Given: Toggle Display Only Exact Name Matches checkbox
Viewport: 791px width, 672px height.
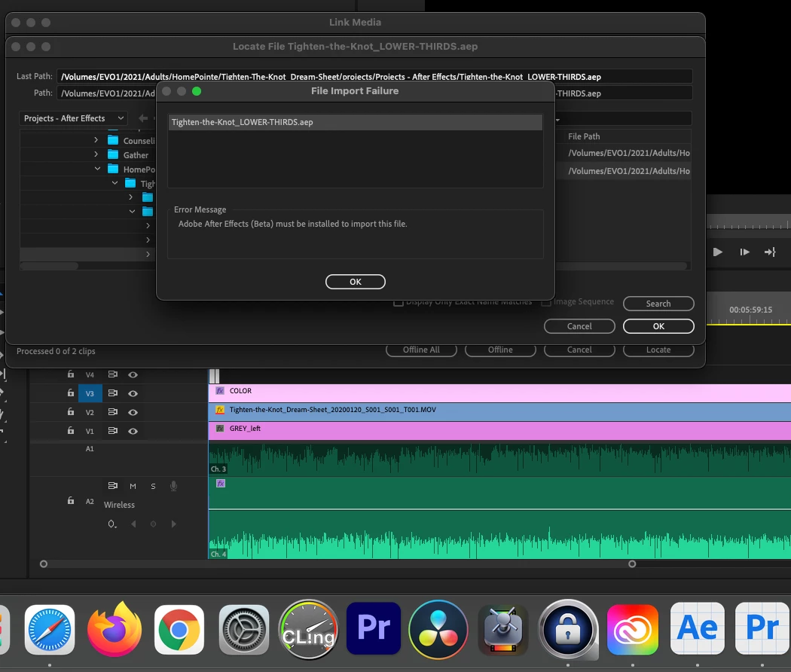Looking at the screenshot, I should coord(398,302).
